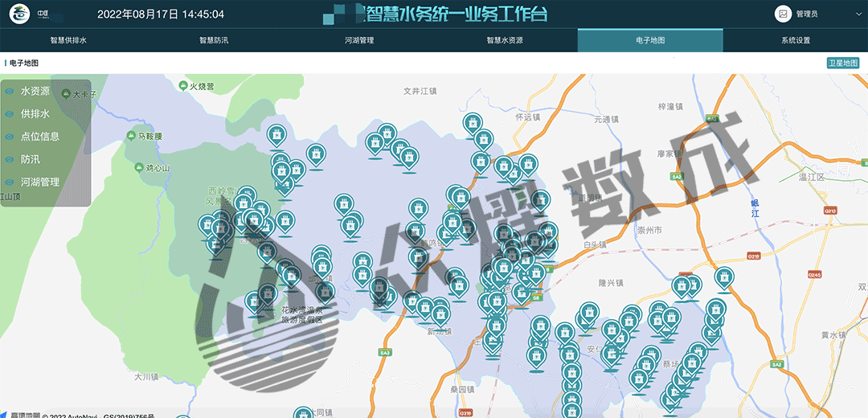The height and width of the screenshot is (418, 868).
Task: Select the station marker just above 大同镇 label
Action: [x=303, y=413]
